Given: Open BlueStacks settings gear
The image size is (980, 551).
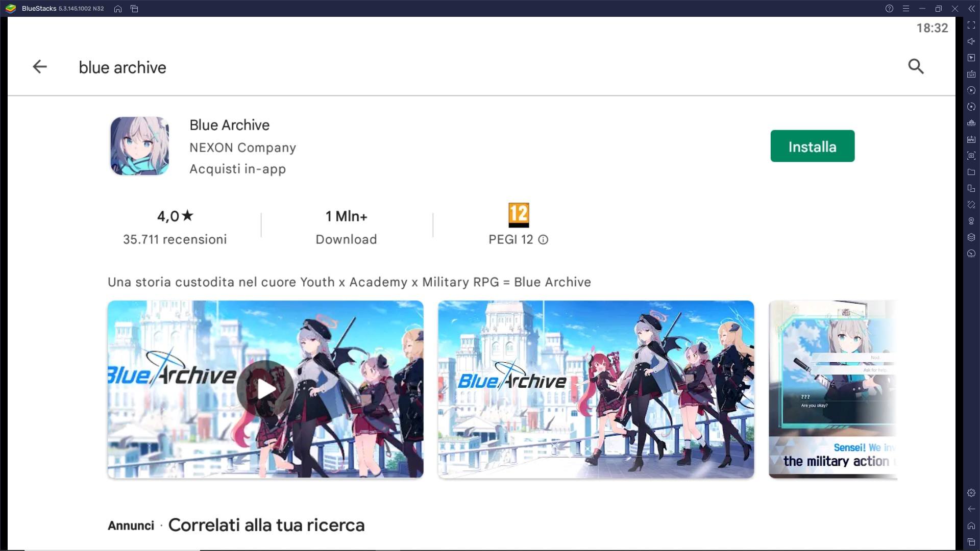Looking at the screenshot, I should point(971,493).
